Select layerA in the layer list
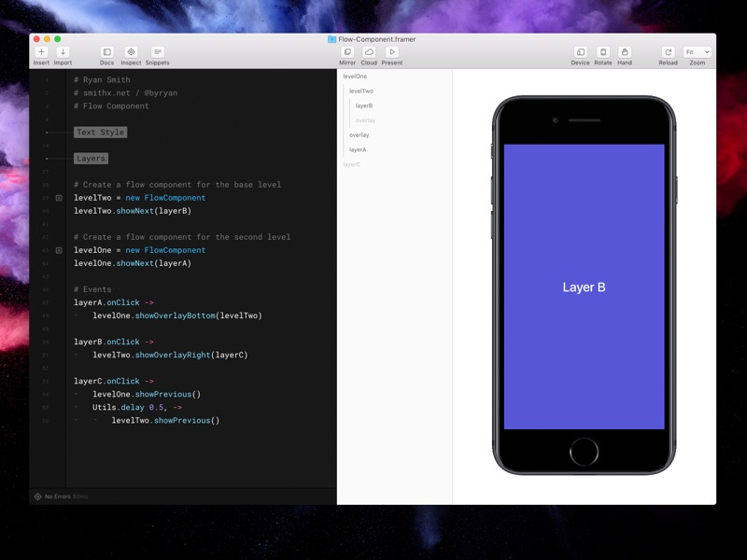The height and width of the screenshot is (560, 747). [358, 149]
